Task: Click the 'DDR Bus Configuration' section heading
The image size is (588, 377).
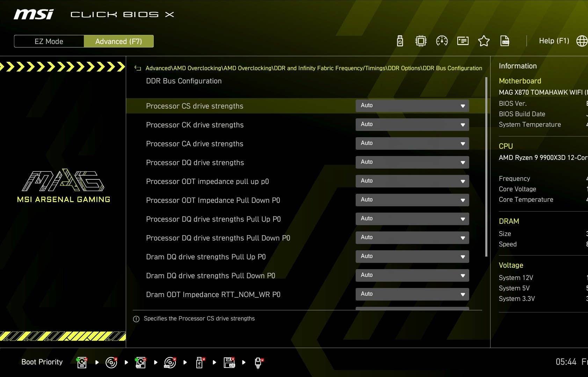Action: (x=184, y=81)
